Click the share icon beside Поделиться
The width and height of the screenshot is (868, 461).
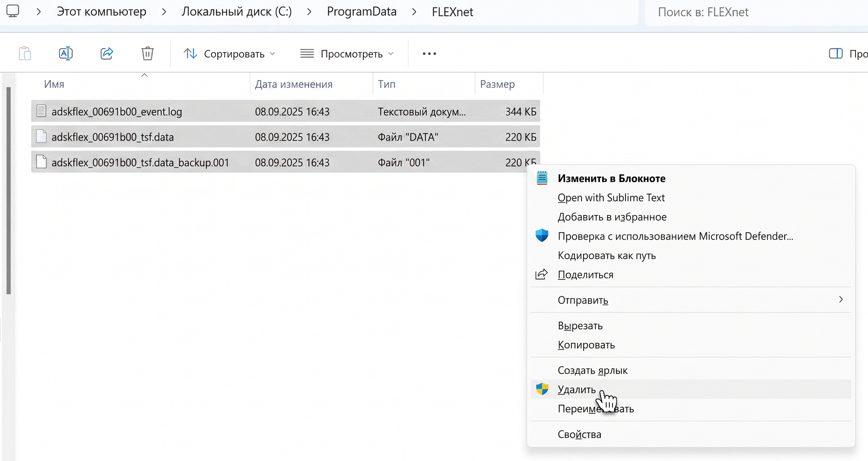(541, 274)
